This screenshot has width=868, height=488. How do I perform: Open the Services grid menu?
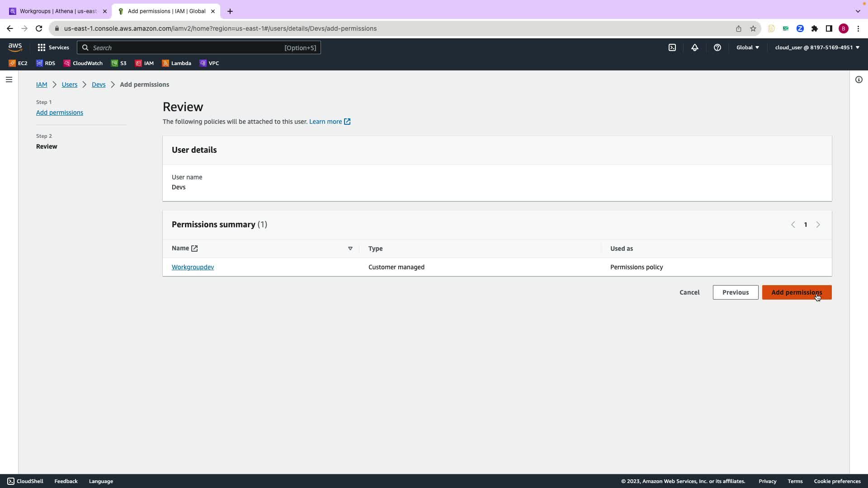click(53, 47)
